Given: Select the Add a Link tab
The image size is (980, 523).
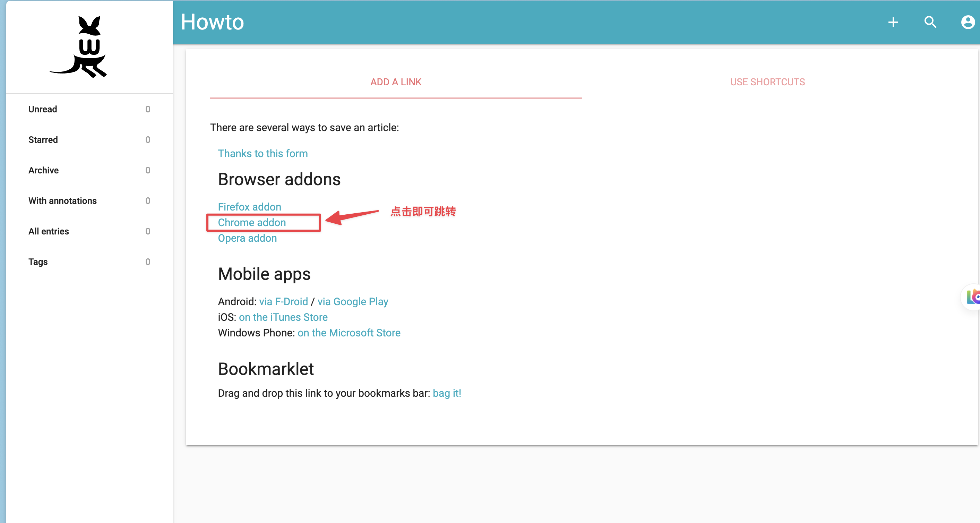Looking at the screenshot, I should [396, 82].
